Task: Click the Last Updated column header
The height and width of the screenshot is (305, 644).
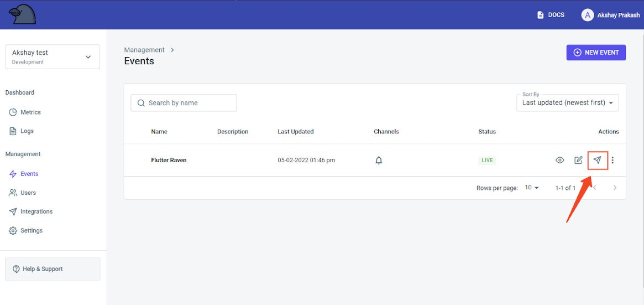Action: click(x=296, y=132)
